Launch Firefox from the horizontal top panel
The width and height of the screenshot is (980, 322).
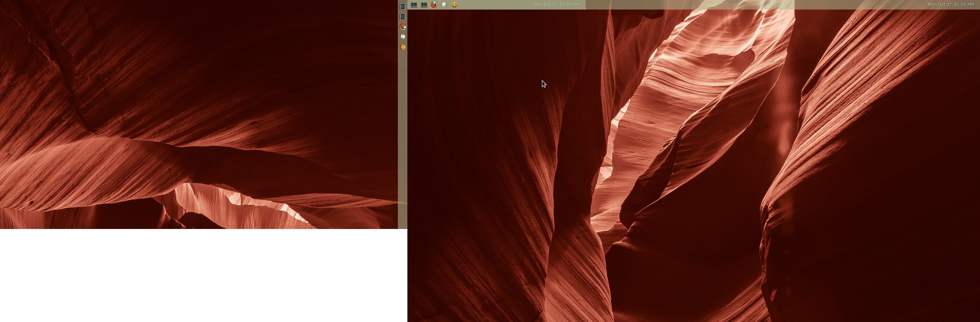[x=434, y=4]
